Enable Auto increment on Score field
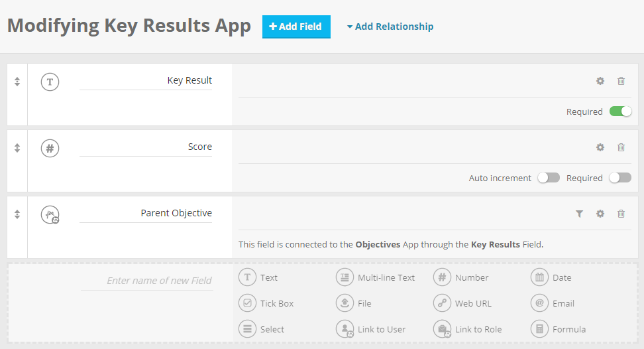This screenshot has width=644, height=349. click(549, 178)
